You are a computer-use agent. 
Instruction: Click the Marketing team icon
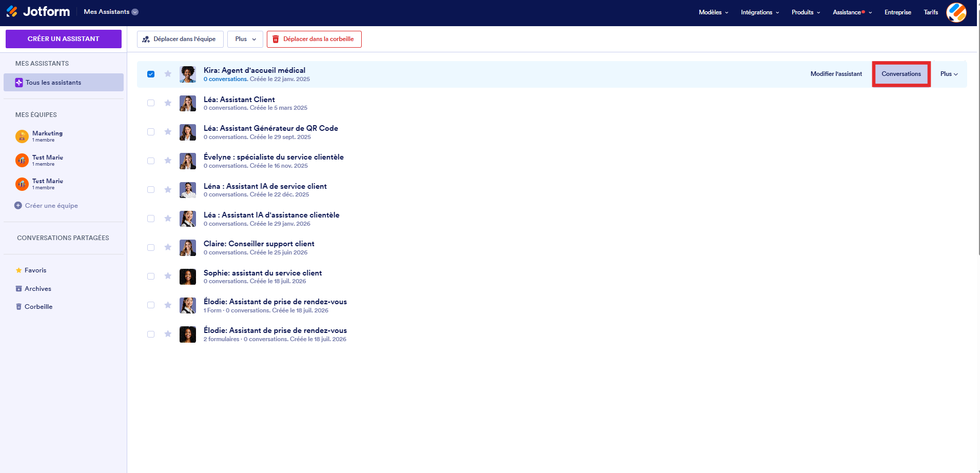pos(22,136)
